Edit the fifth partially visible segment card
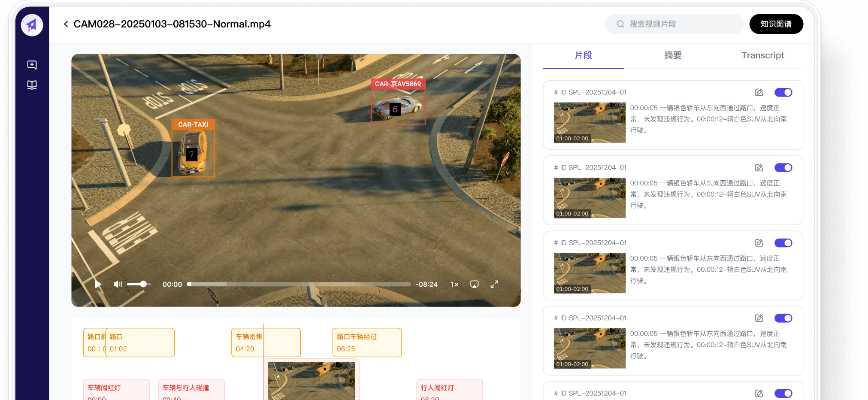The width and height of the screenshot is (868, 400). [x=759, y=393]
